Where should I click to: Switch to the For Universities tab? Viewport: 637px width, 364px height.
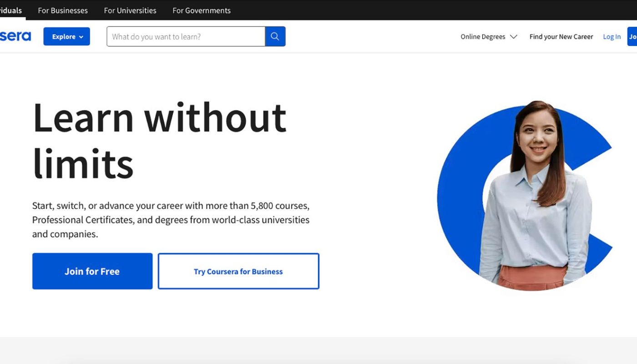(x=130, y=10)
